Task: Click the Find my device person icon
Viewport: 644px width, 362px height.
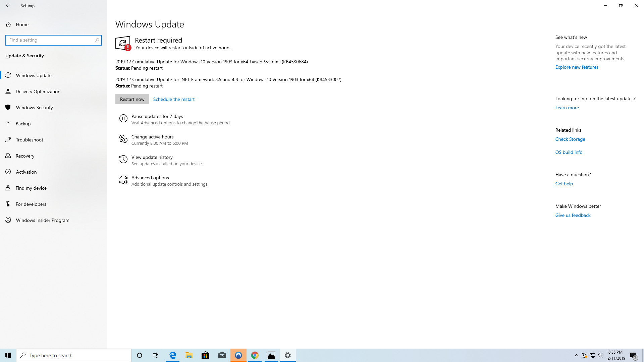Action: pyautogui.click(x=8, y=188)
